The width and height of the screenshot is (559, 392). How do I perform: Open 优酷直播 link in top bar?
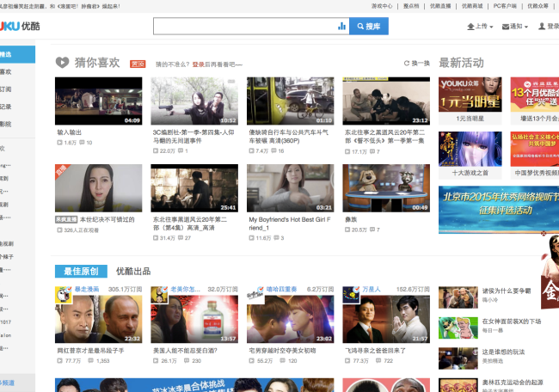point(440,5)
